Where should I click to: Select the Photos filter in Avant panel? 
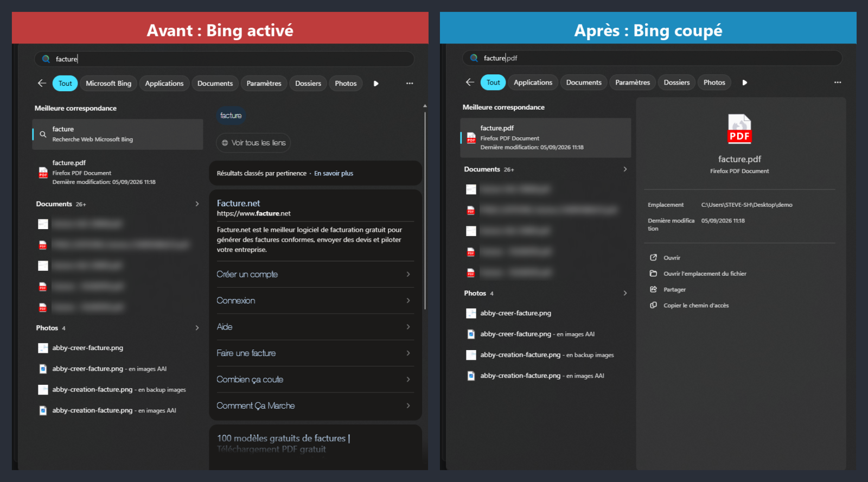point(346,84)
